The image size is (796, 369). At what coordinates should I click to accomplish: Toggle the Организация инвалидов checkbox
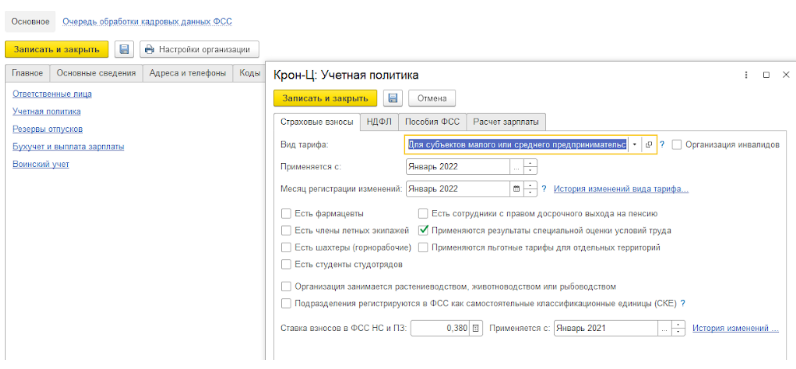[x=676, y=145]
